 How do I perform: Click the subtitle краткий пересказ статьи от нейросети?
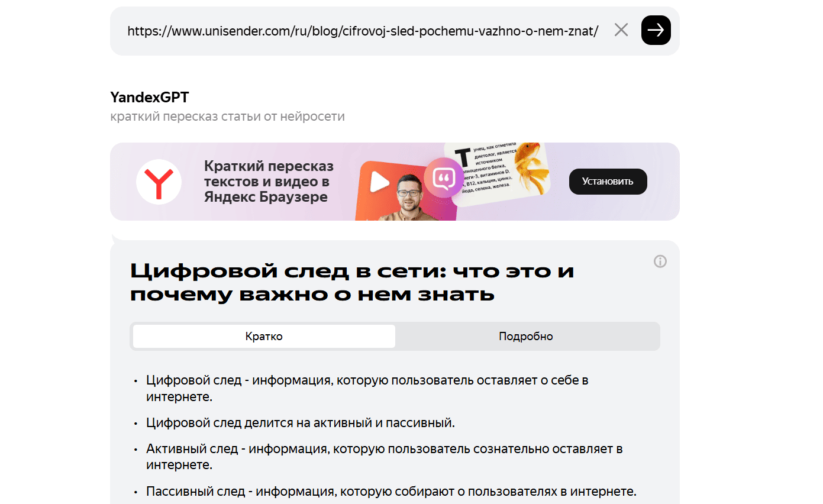click(x=227, y=117)
